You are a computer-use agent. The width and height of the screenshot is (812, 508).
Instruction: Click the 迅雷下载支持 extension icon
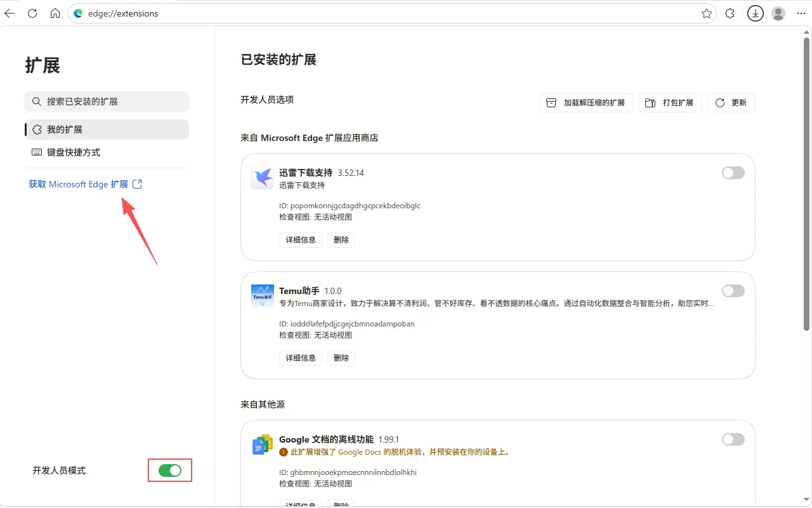262,178
